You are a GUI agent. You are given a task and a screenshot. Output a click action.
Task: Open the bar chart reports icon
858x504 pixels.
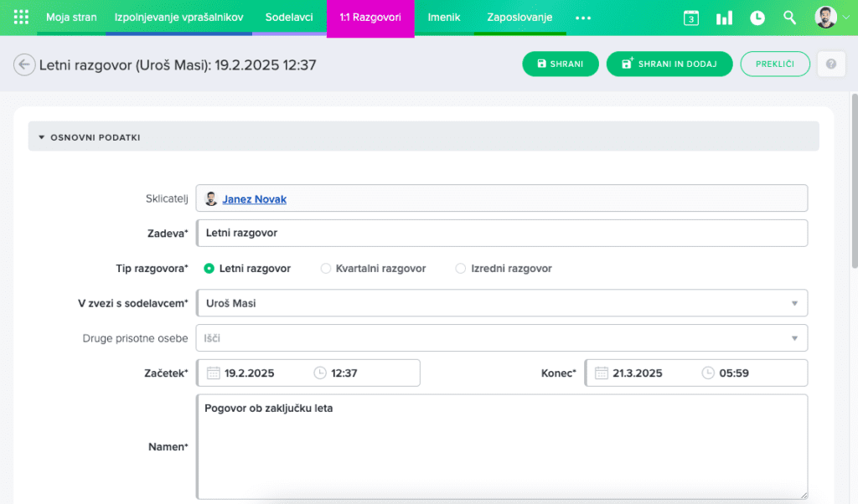coord(724,18)
